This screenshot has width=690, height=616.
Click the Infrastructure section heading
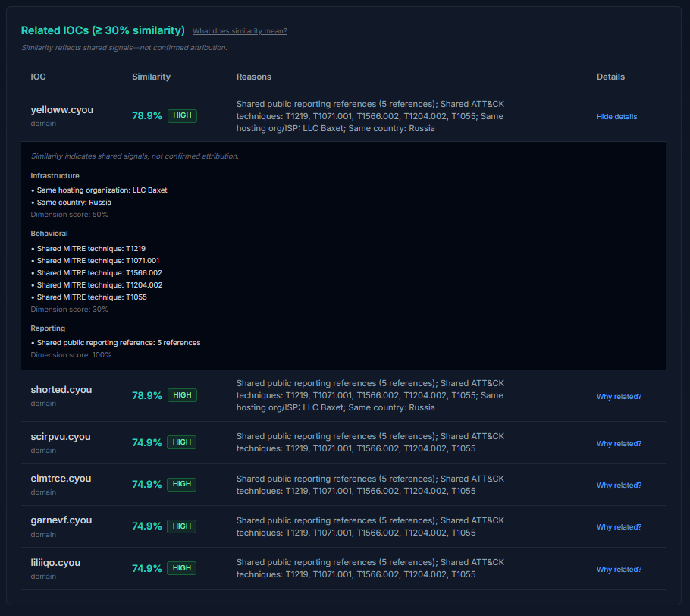[55, 175]
